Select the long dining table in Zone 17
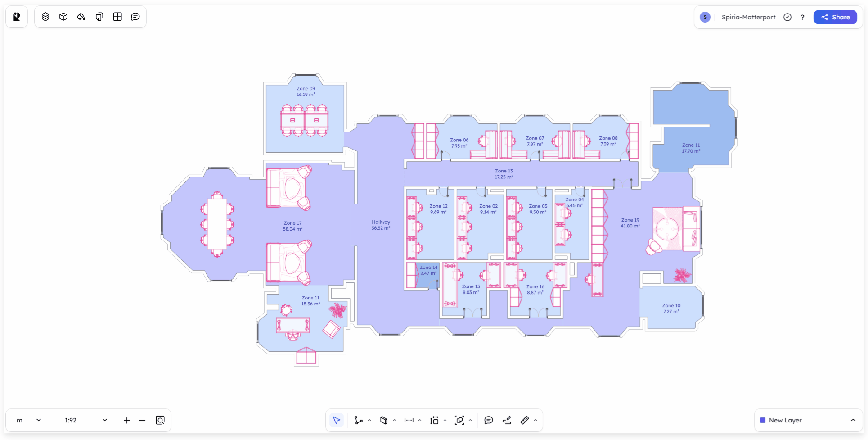 coord(217,224)
